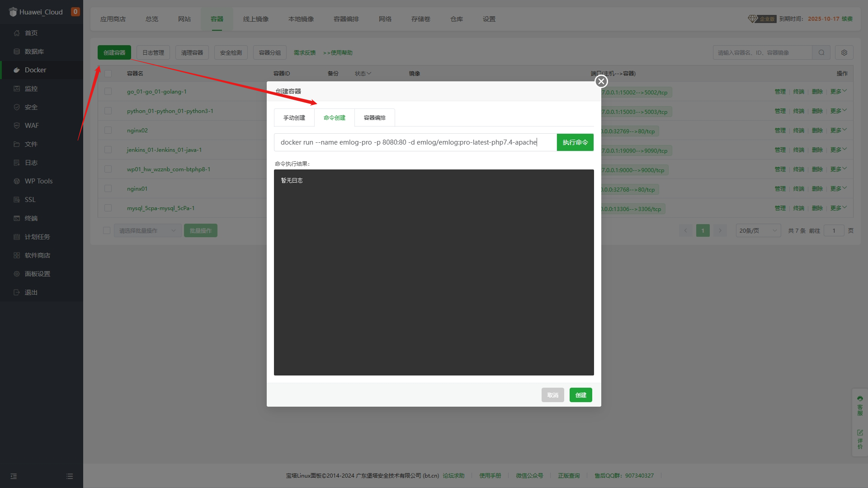Click the calendar icon beside 计划任务
The width and height of the screenshot is (868, 488).
click(17, 237)
